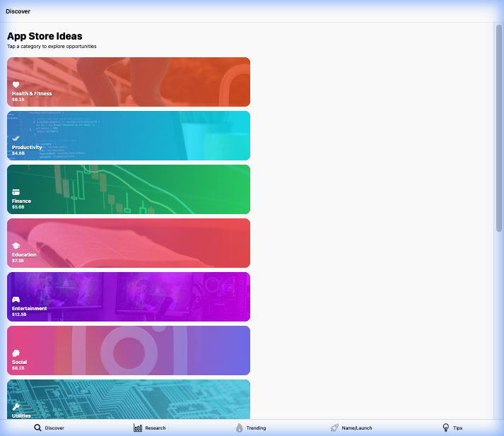Open the Name/Launch tab
504x436 pixels.
pos(351,428)
